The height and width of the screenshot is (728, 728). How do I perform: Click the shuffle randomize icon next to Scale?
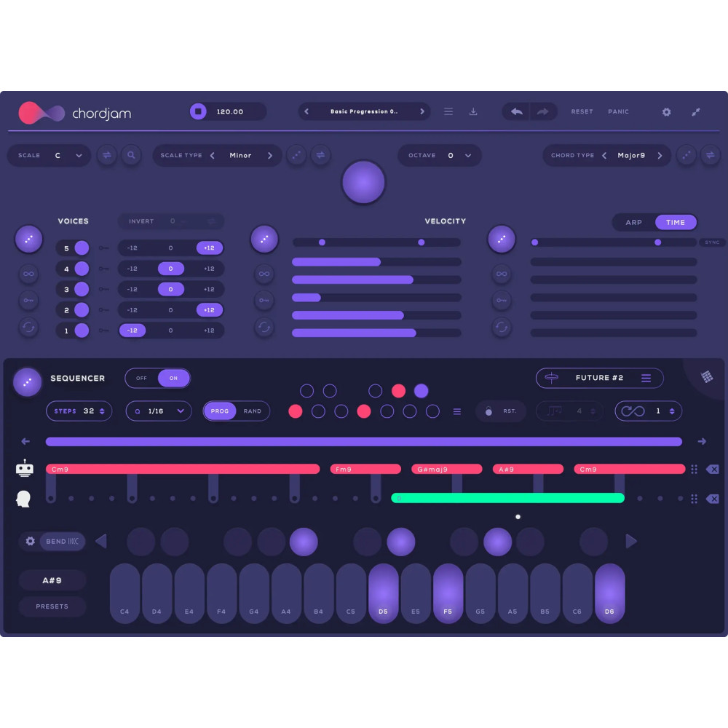(106, 155)
